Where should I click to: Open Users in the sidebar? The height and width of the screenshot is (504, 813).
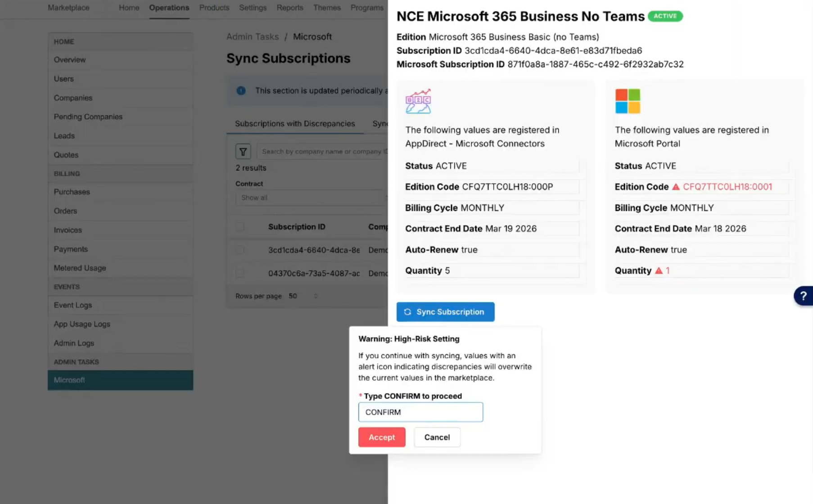(120, 79)
